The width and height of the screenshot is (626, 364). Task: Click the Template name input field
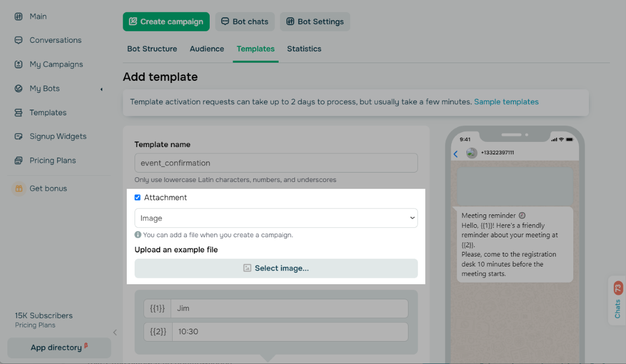[276, 163]
